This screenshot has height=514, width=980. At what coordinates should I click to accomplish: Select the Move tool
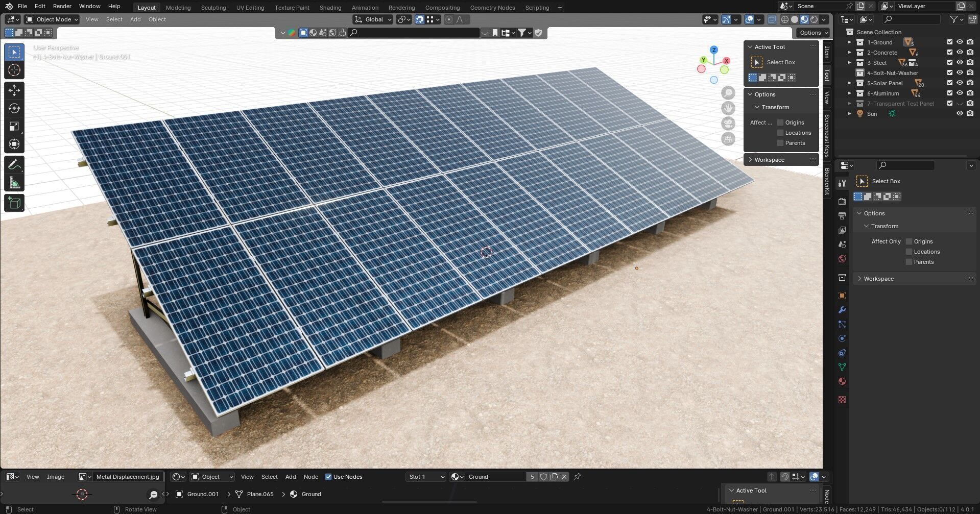point(14,90)
